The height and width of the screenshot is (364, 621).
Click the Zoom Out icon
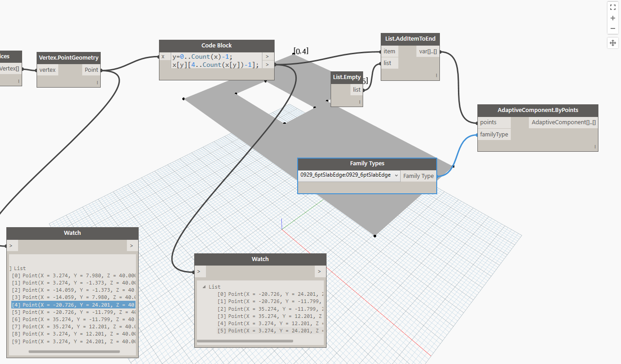(x=612, y=28)
